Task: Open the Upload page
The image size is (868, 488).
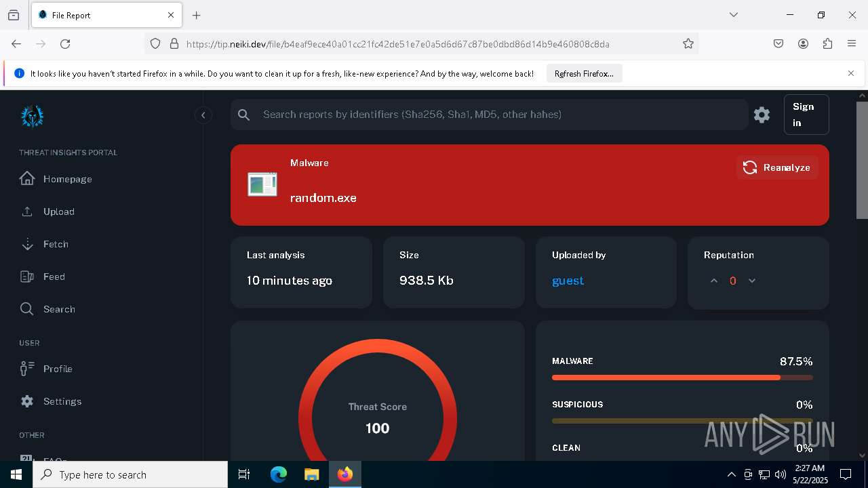Action: pyautogui.click(x=47, y=211)
